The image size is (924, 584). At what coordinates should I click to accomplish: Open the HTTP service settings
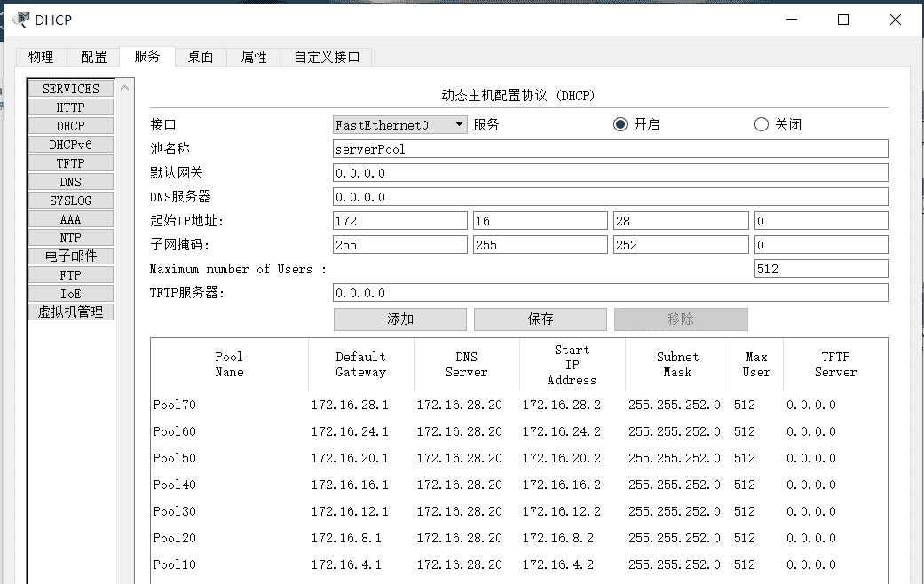70,107
